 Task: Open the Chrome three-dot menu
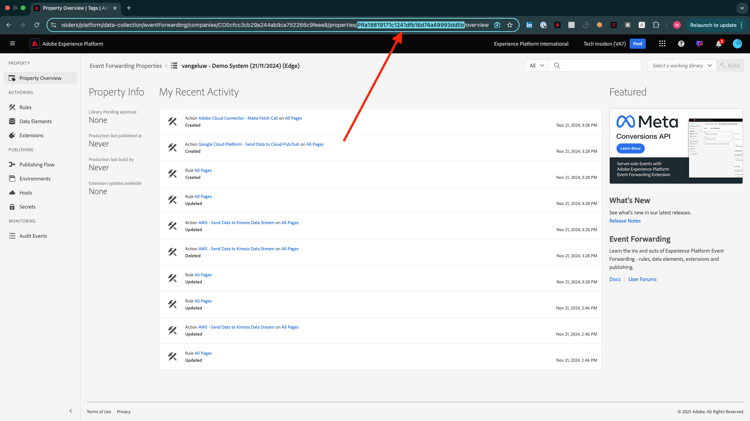[742, 25]
